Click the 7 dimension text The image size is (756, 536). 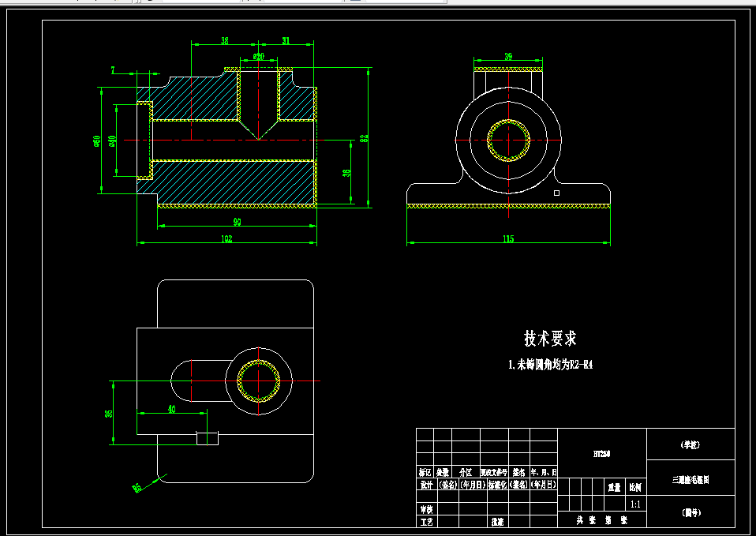(x=113, y=70)
